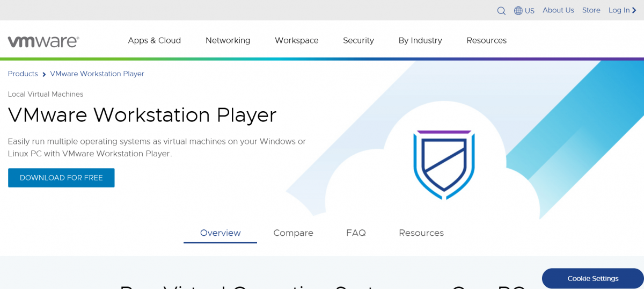Screen dimensions: 644x289
Task: Open the Store link
Action: (591, 10)
